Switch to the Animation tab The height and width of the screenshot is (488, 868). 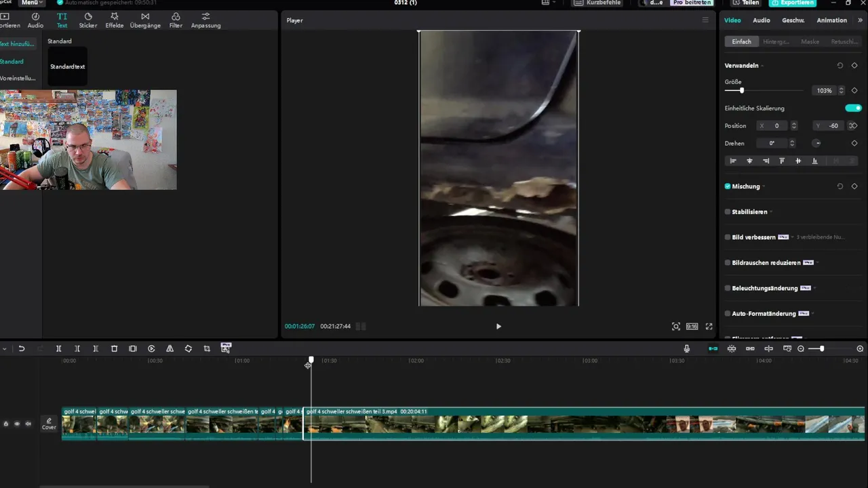tap(831, 20)
